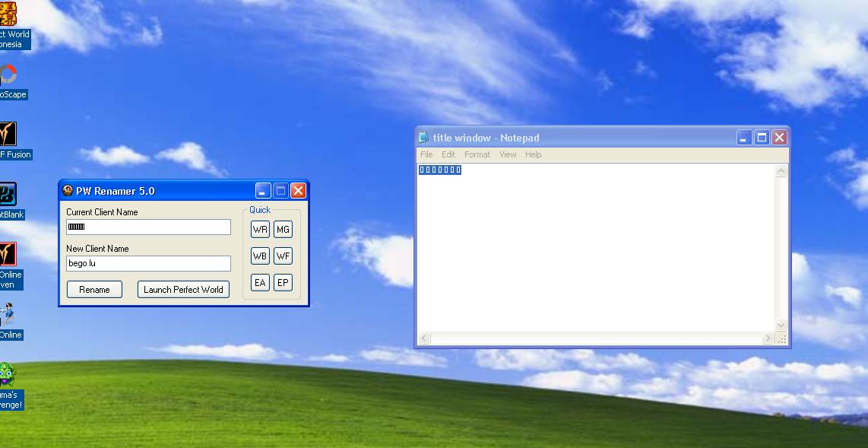Click Notepad vertical scrollbar down arrow
This screenshot has height=448, width=868.
coord(781,325)
